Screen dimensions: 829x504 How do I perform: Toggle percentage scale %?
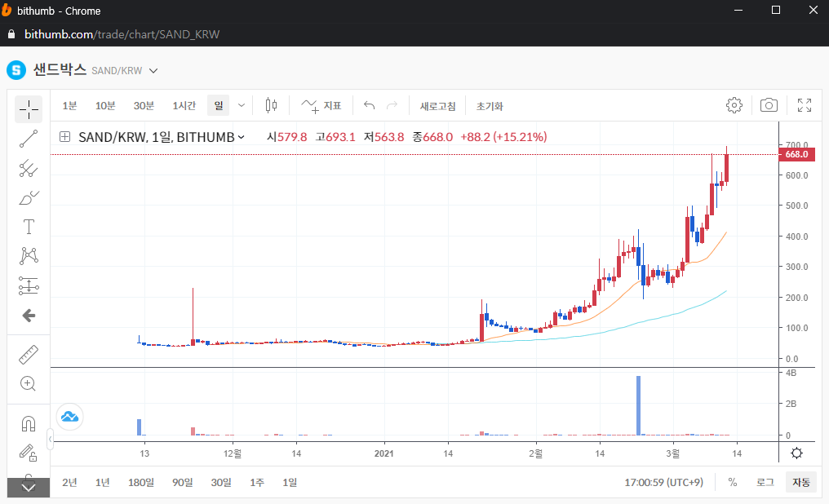point(732,482)
